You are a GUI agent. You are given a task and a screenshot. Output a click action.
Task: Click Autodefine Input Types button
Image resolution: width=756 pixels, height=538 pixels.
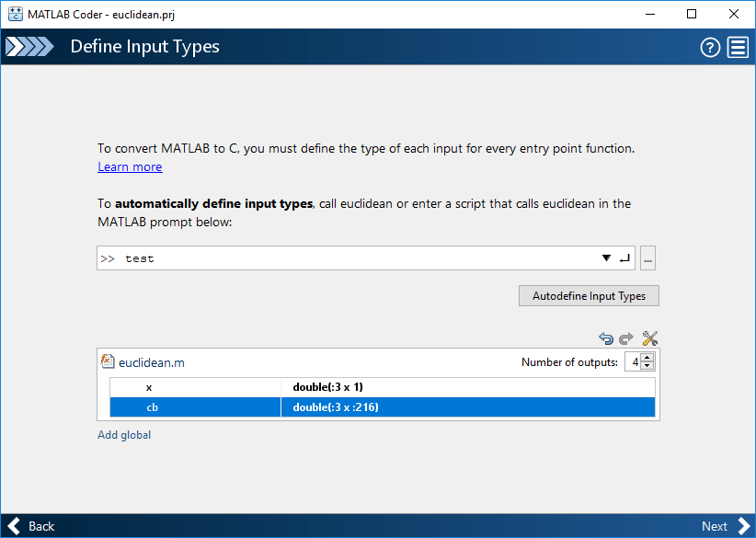pyautogui.click(x=589, y=296)
